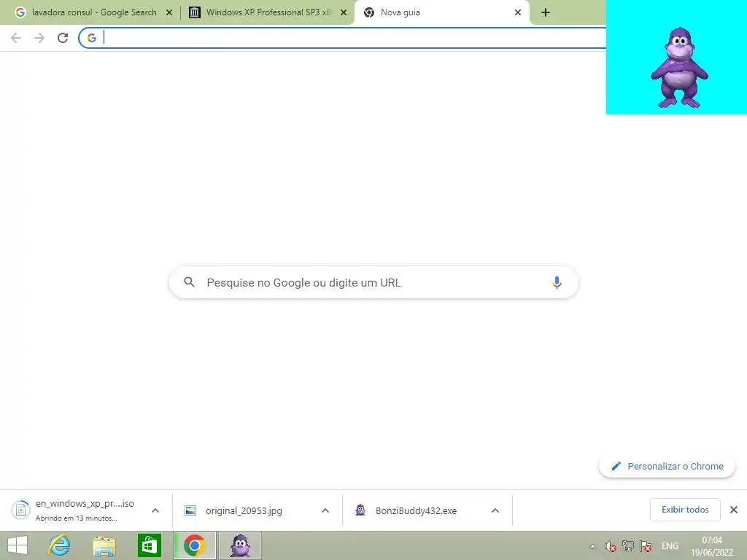Open Windows Store from taskbar
Viewport: 747px width, 560px height.
149,545
